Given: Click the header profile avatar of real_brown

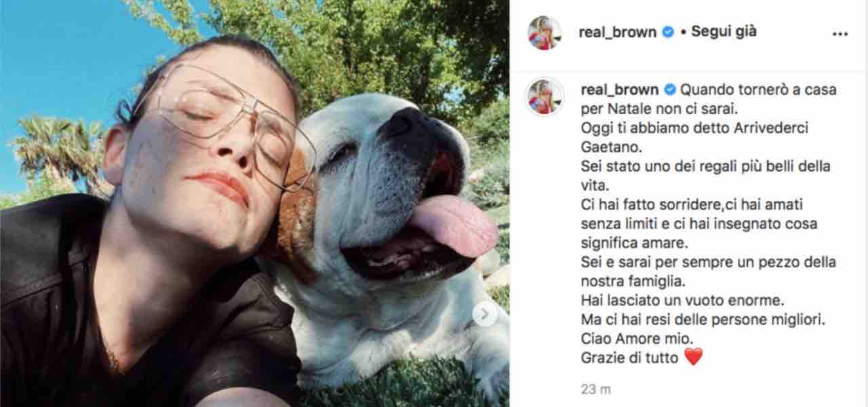Looking at the screenshot, I should click(x=545, y=33).
